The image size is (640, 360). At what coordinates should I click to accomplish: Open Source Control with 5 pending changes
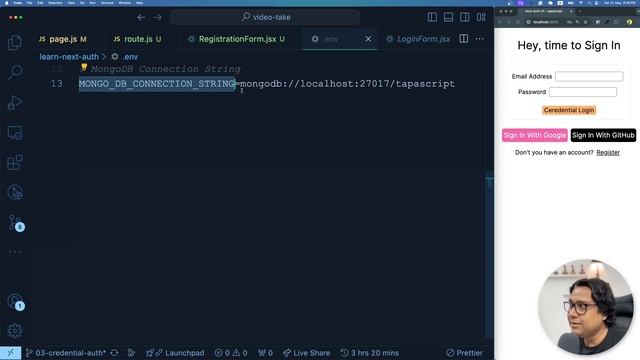pos(16,223)
